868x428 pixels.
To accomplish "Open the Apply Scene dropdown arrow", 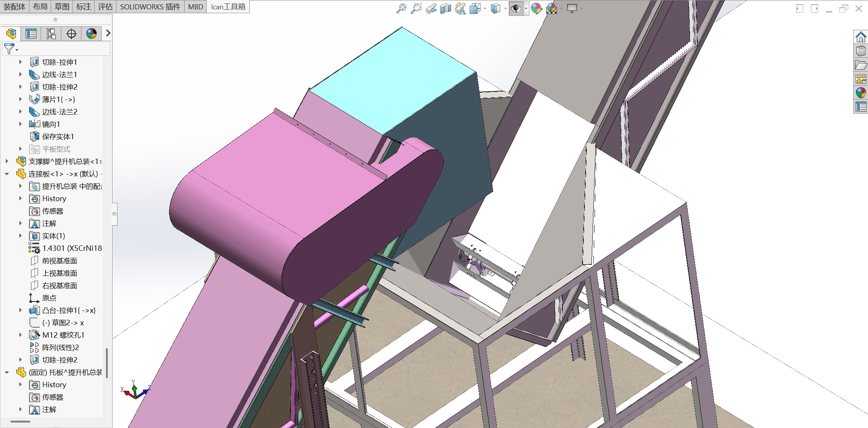I will [x=561, y=9].
